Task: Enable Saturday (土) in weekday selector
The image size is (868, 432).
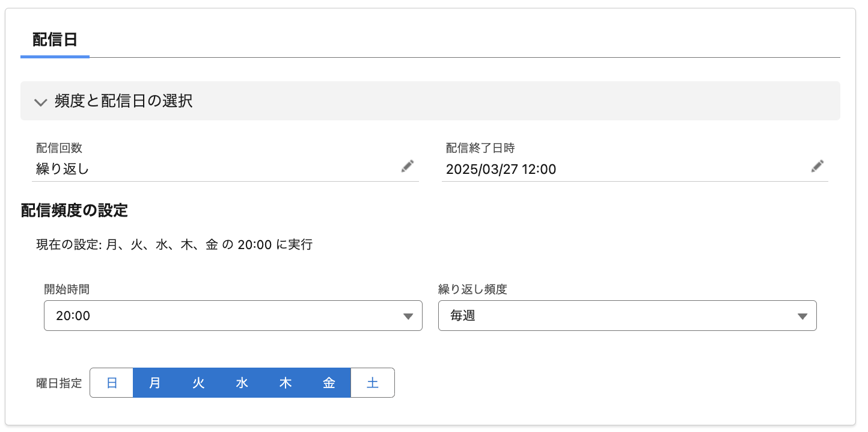Action: point(373,383)
